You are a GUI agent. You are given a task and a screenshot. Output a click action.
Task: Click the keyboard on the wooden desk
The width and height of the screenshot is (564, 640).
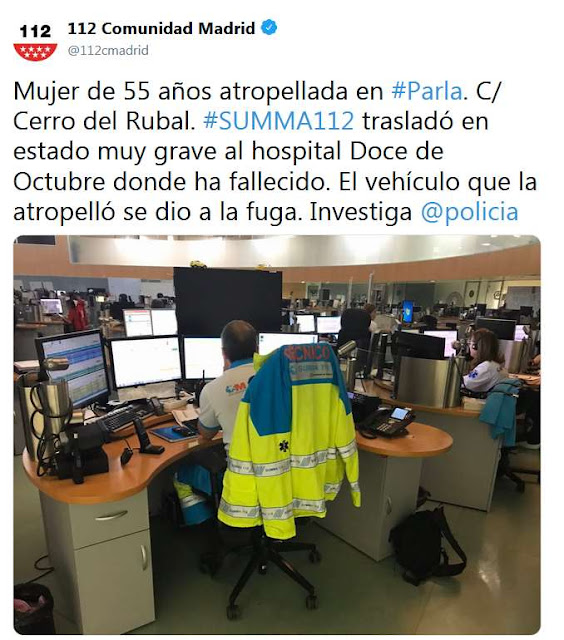(x=122, y=418)
